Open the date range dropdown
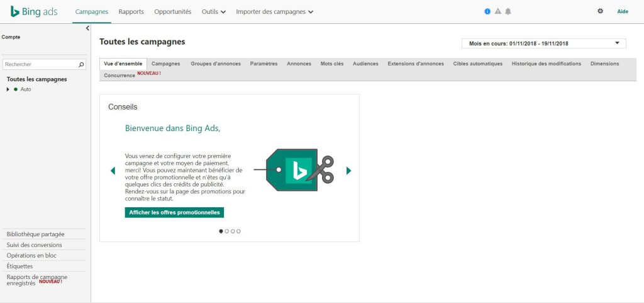Image resolution: width=644 pixels, height=303 pixels. [x=543, y=43]
